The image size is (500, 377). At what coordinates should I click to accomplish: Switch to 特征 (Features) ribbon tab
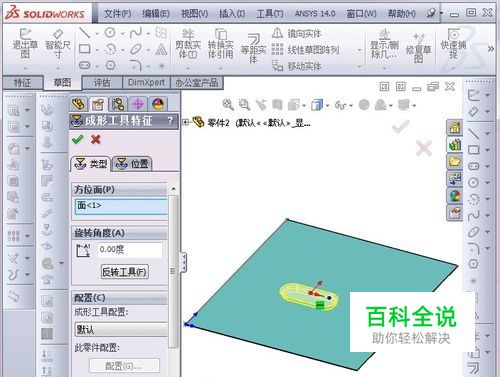pos(23,83)
